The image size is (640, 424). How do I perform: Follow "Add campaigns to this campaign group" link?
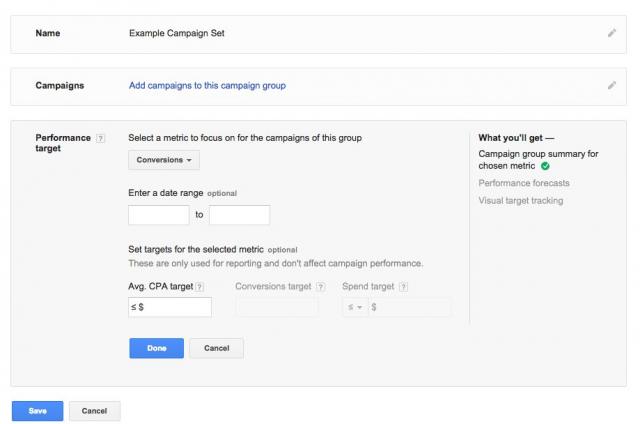(207, 86)
